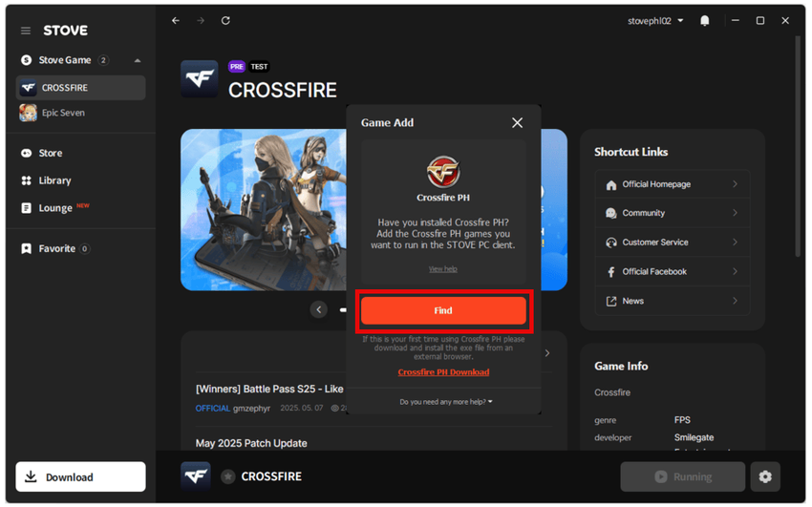Click the Favorite bookmark icon

[26, 249]
